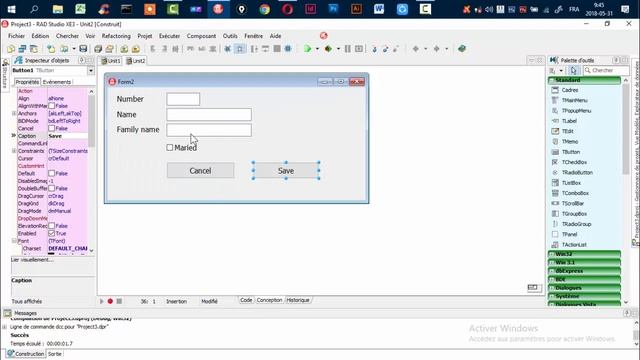Toggle the Default property False checkbox
This screenshot has height=360, width=640.
[52, 173]
